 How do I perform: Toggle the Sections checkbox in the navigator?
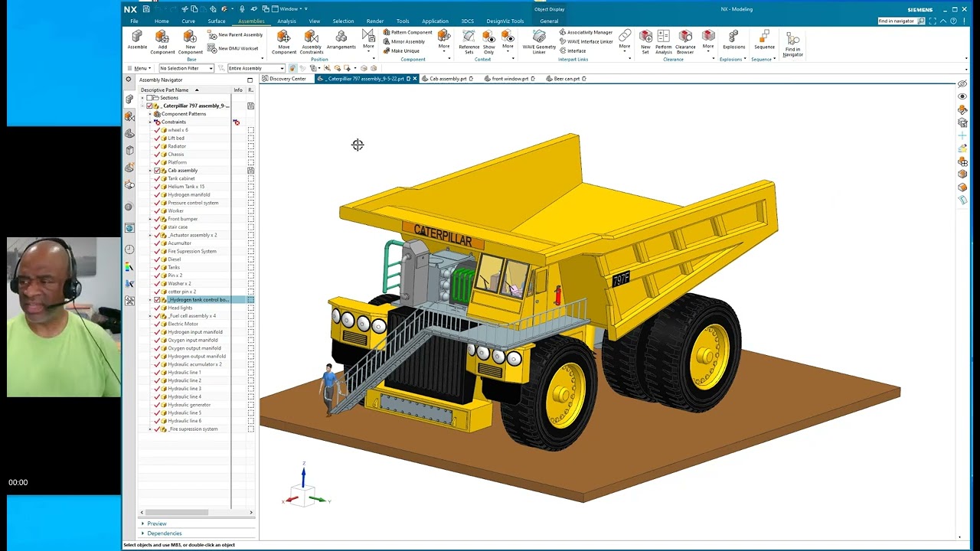point(151,98)
